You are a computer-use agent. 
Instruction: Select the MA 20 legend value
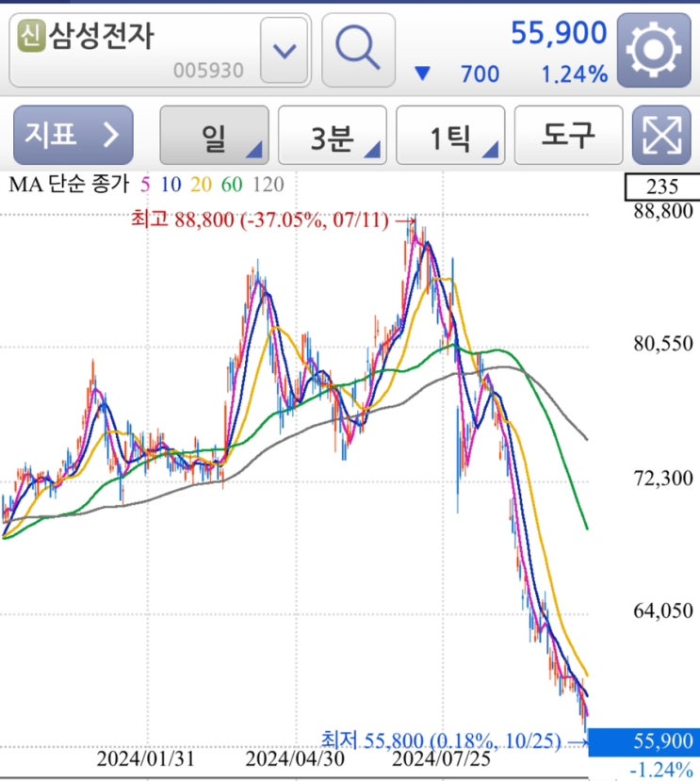tap(201, 185)
